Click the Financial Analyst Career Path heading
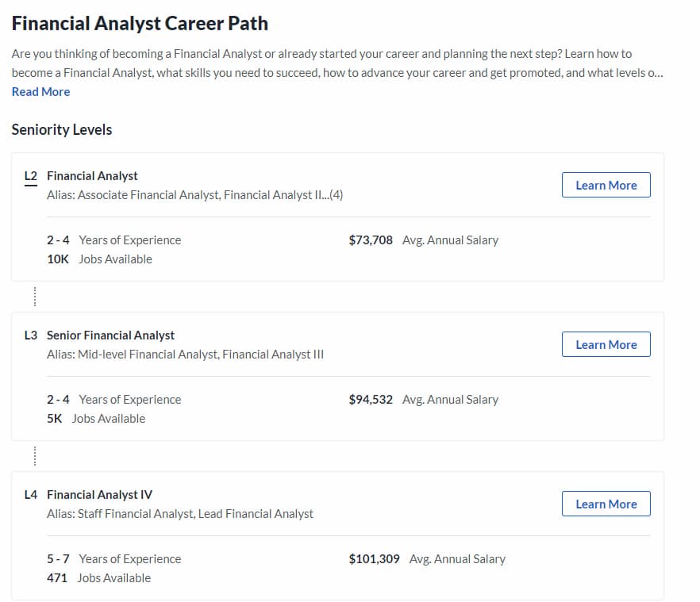This screenshot has height=602, width=700. coord(140,23)
